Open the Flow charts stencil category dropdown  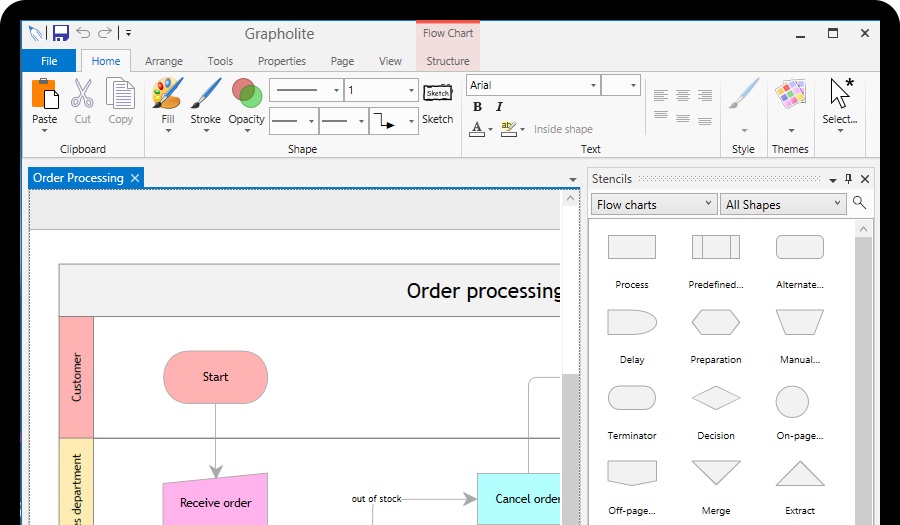tap(654, 204)
